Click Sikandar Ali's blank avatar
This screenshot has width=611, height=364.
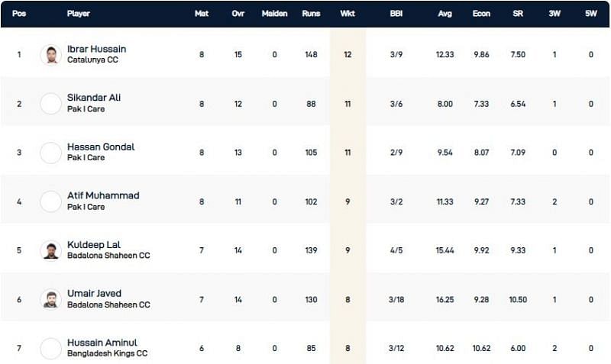[50, 104]
